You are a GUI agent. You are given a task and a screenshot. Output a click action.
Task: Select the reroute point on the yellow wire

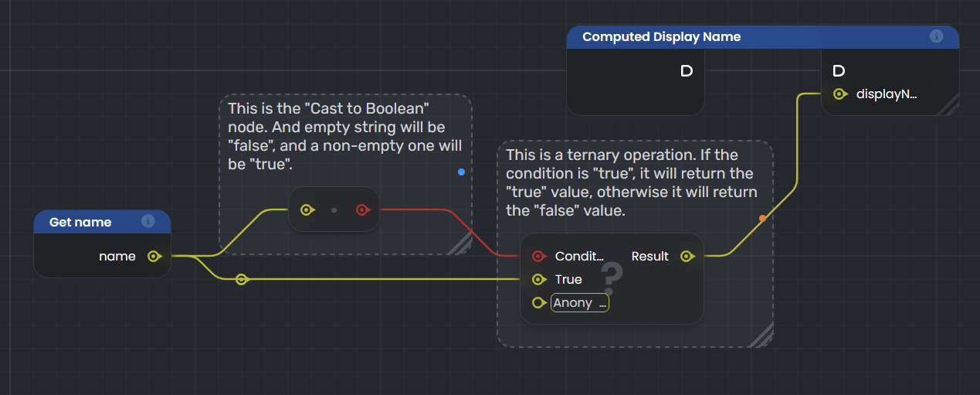(x=242, y=279)
